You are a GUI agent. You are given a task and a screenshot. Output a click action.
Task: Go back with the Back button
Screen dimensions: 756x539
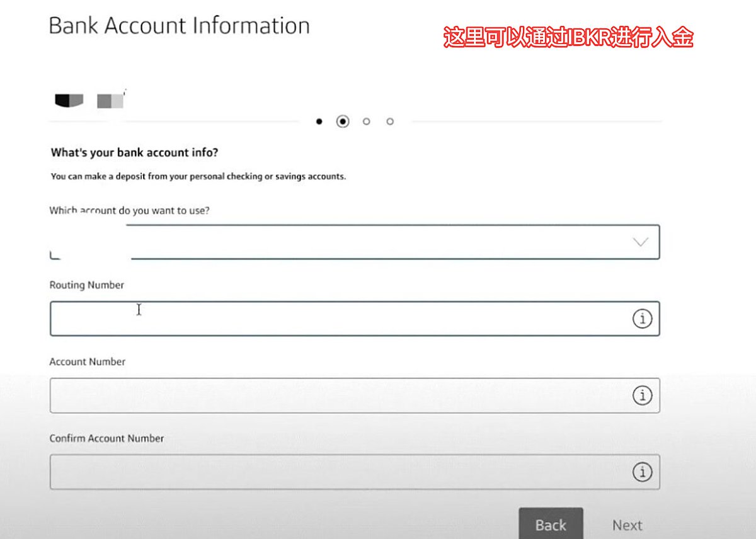tap(551, 525)
